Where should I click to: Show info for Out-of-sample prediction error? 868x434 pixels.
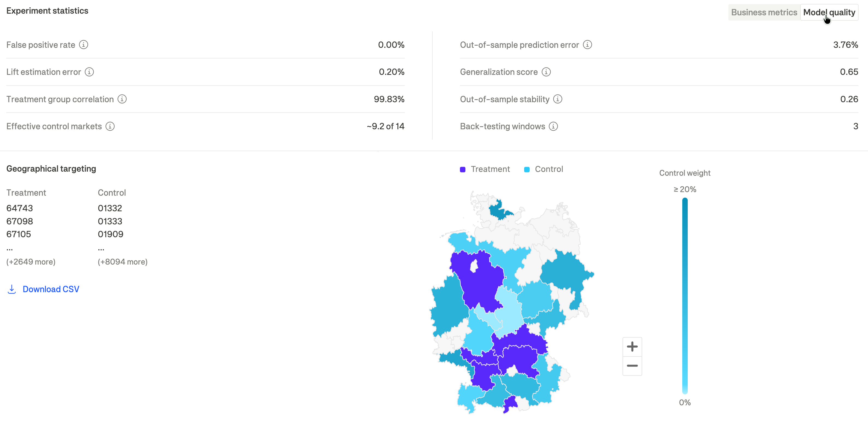coord(587,45)
